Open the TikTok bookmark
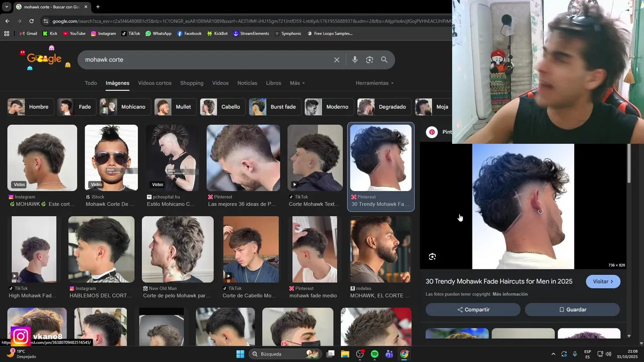The height and width of the screenshot is (362, 644). pyautogui.click(x=131, y=34)
